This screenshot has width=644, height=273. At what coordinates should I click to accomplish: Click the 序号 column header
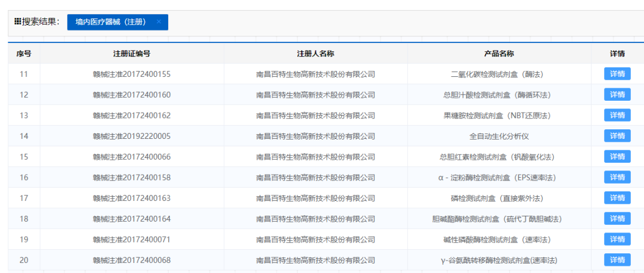pos(24,54)
